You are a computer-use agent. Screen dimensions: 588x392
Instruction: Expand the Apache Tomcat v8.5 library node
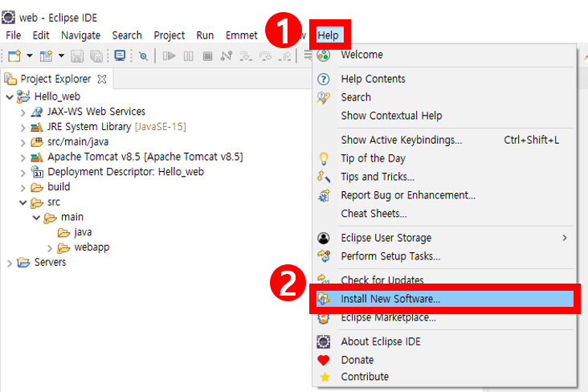click(x=22, y=157)
